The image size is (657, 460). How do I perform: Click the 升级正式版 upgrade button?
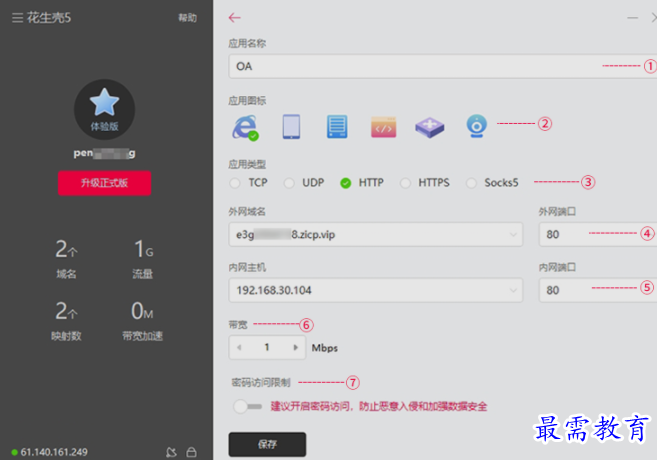(104, 183)
